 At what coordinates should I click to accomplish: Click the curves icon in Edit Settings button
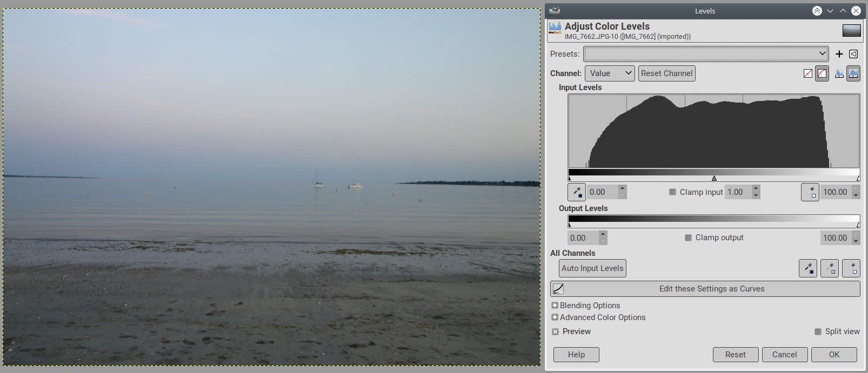[x=558, y=289]
